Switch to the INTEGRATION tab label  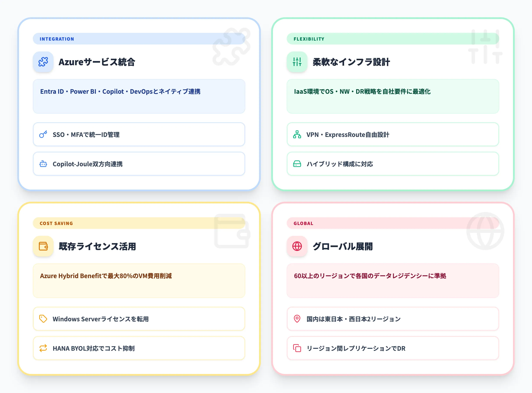pos(57,39)
